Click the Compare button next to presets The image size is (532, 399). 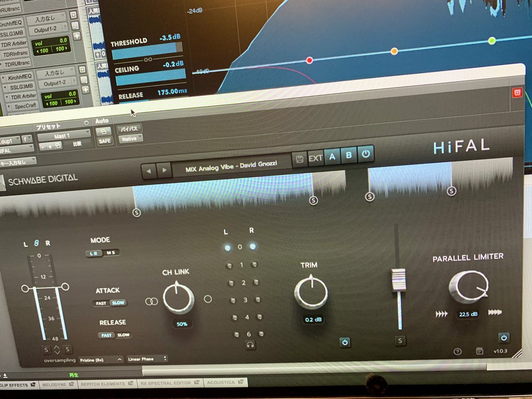point(78,143)
